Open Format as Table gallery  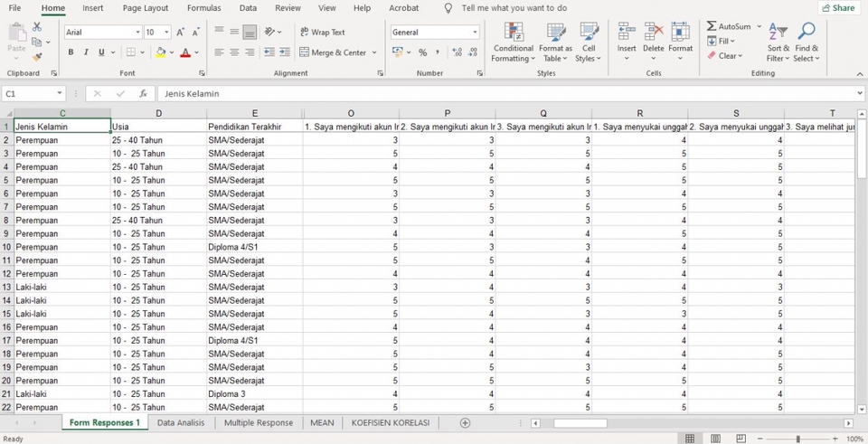[x=555, y=43]
